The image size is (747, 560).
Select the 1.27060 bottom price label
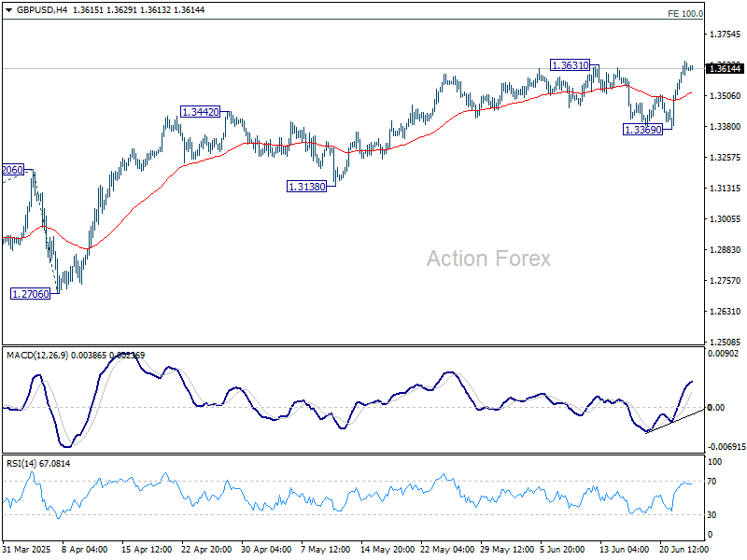[31, 294]
